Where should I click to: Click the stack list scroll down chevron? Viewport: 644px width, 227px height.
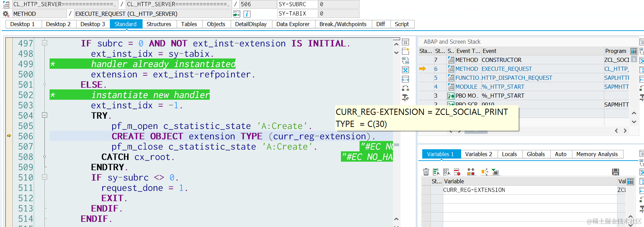(634, 122)
